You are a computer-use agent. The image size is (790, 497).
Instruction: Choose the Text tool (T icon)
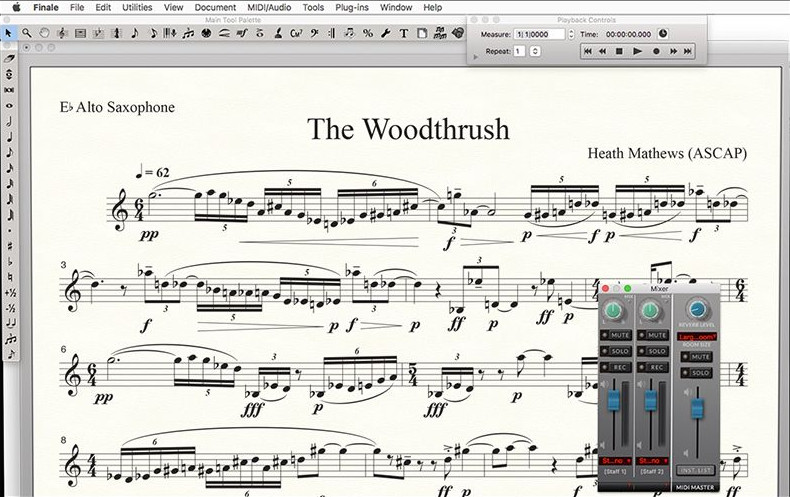click(x=404, y=33)
